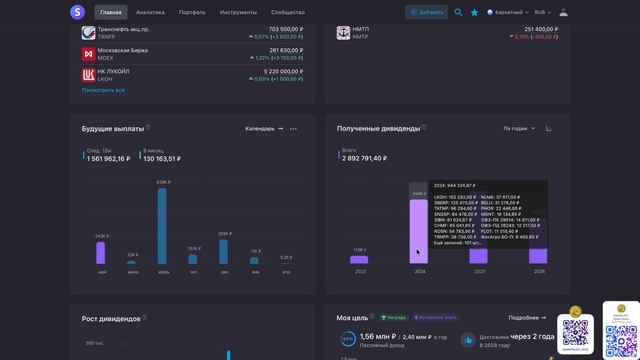The width and height of the screenshot is (640, 360).
Task: Click the 2026 dividends bar
Action: click(538, 256)
